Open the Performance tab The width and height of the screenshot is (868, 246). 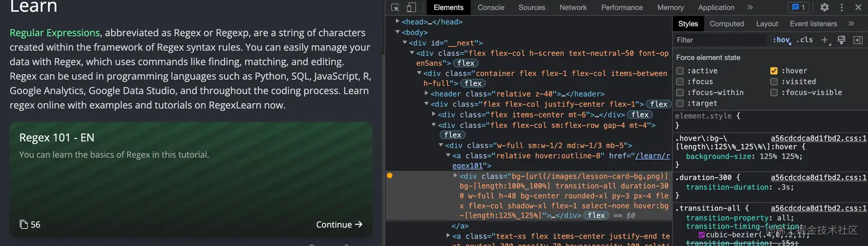pyautogui.click(x=622, y=7)
